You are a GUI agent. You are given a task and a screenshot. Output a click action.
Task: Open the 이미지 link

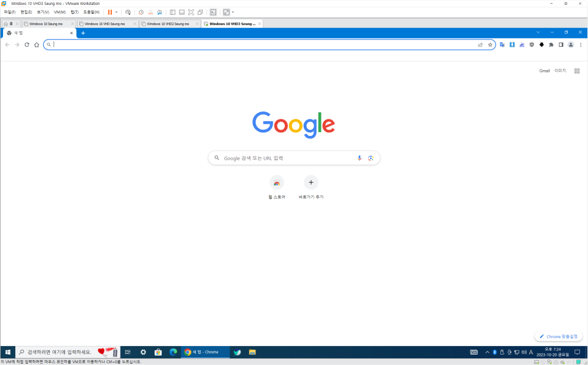560,71
